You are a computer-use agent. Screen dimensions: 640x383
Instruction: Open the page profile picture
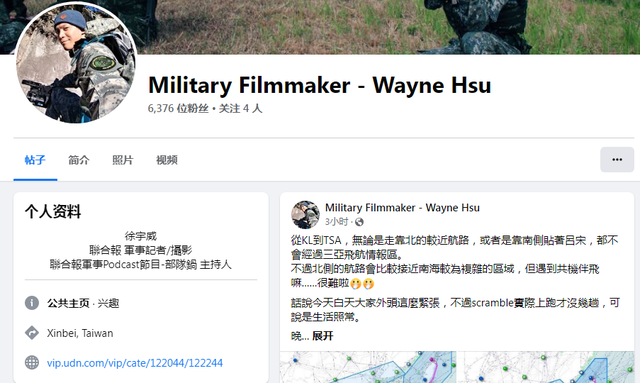pos(76,62)
